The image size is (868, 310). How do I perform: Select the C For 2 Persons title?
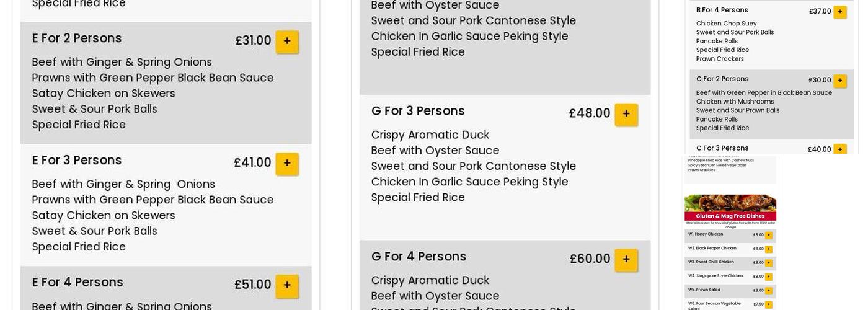[722, 79]
